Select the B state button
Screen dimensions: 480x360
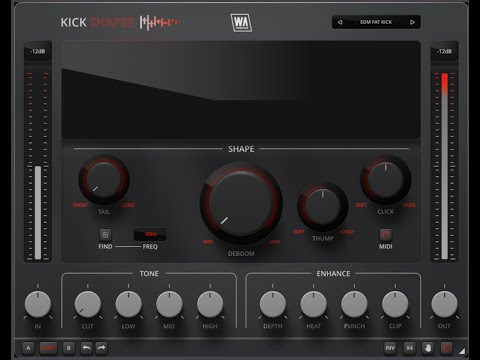pos(69,348)
